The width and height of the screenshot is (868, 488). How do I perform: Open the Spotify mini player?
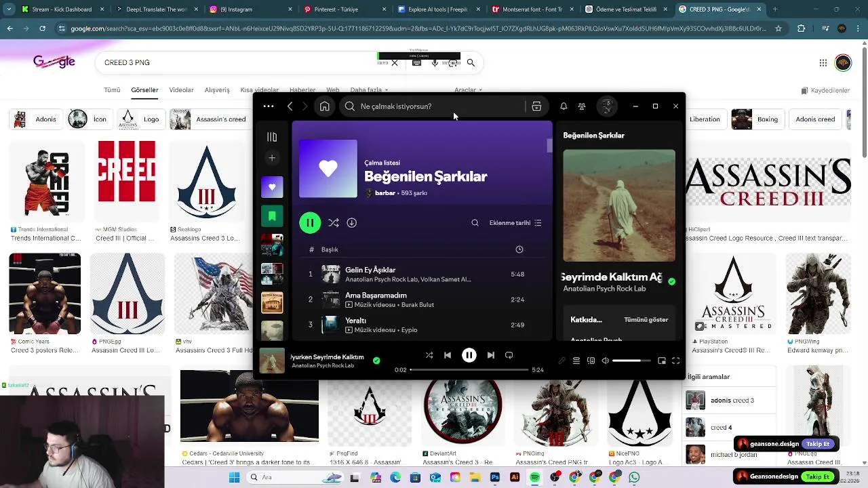(662, 361)
